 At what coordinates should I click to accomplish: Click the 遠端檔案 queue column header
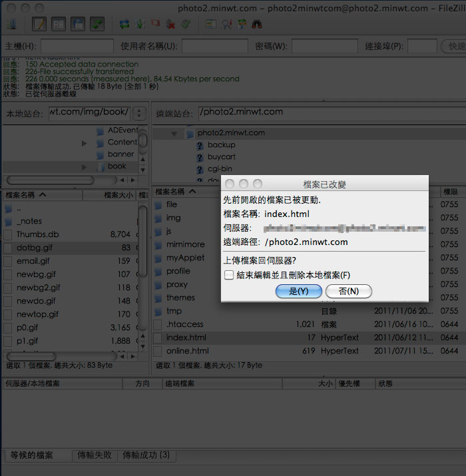pos(222,383)
